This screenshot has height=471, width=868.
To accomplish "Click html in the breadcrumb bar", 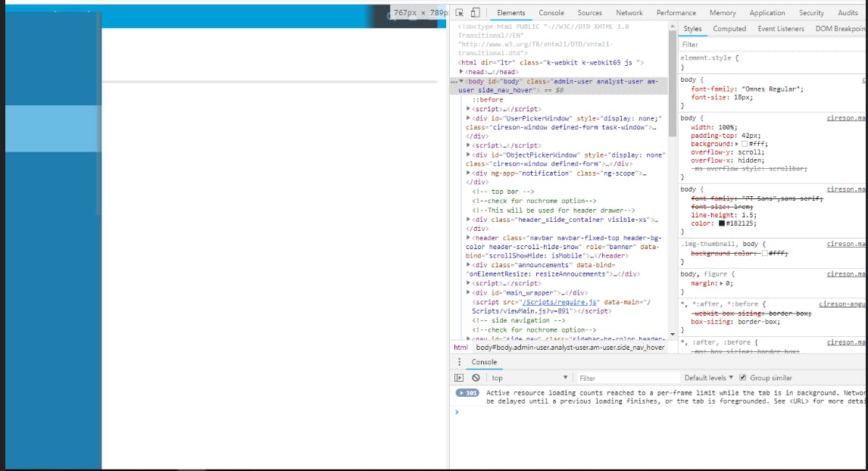I will (x=461, y=348).
